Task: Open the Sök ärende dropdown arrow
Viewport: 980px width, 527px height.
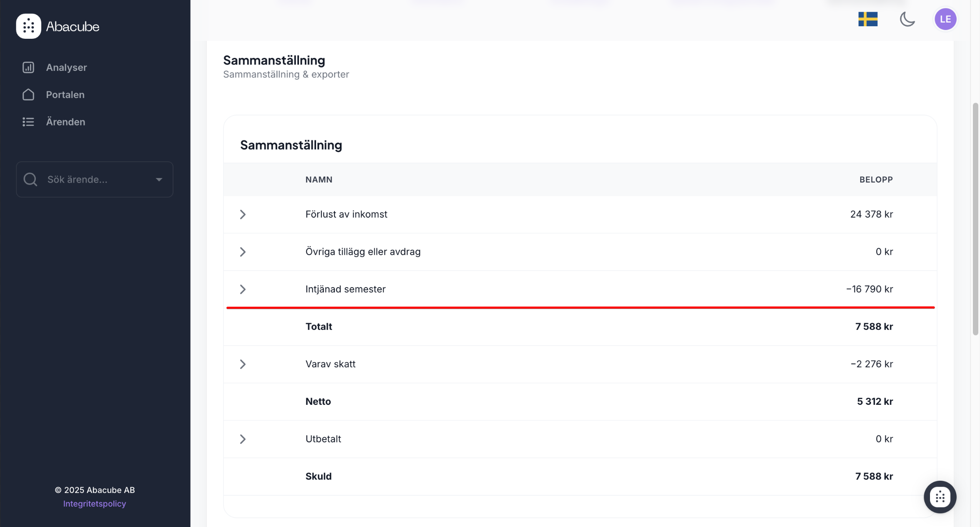Action: coord(159,179)
